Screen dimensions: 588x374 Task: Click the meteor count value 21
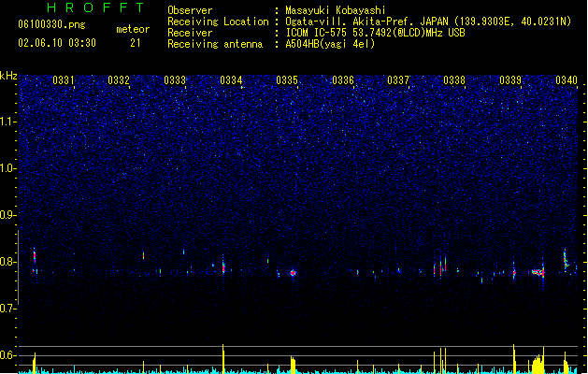coord(136,43)
